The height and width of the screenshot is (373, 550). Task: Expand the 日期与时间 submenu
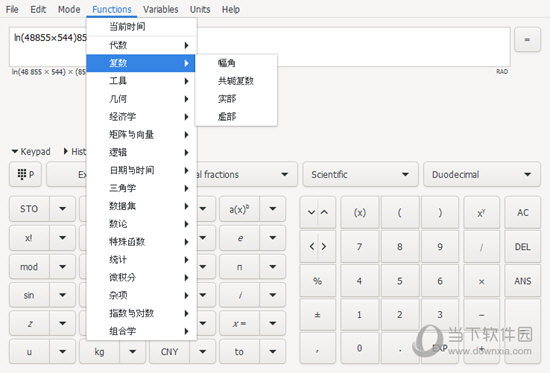pos(141,170)
